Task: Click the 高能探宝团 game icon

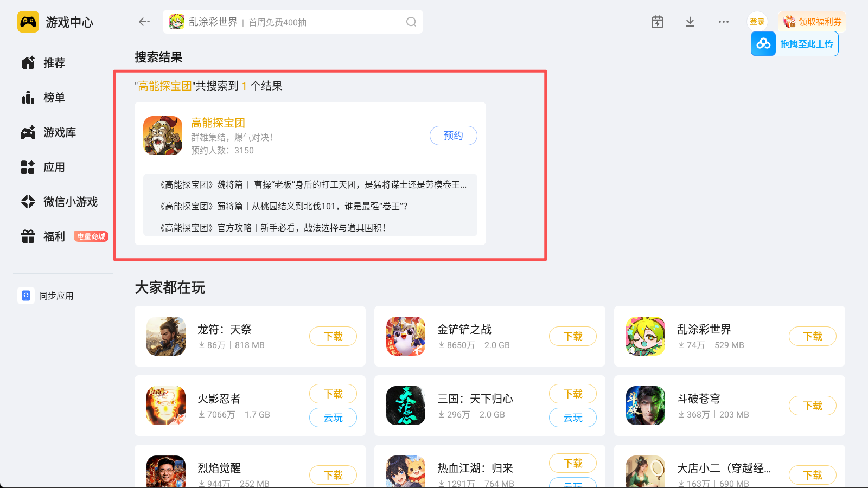Action: (x=163, y=136)
